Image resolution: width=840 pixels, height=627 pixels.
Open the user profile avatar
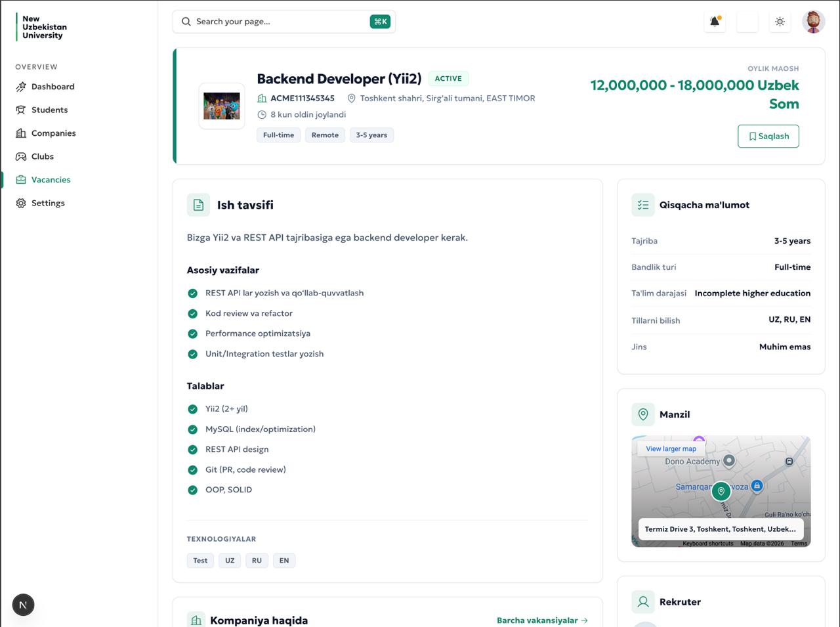813,22
